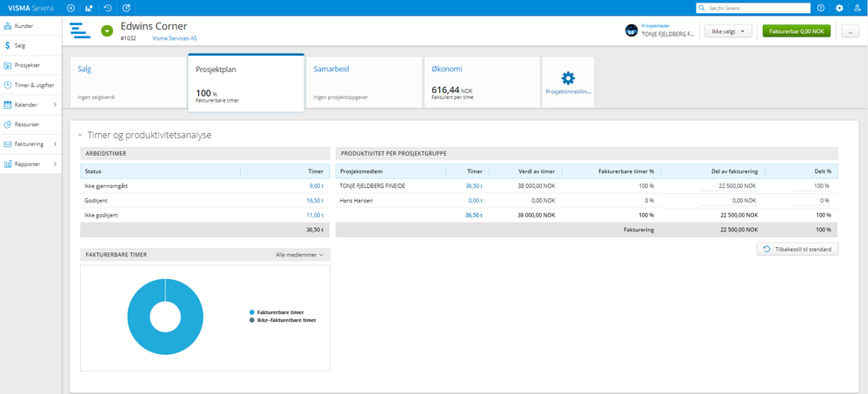Open Kunder in the sidebar
Screen dimensions: 868x394
tap(23, 25)
